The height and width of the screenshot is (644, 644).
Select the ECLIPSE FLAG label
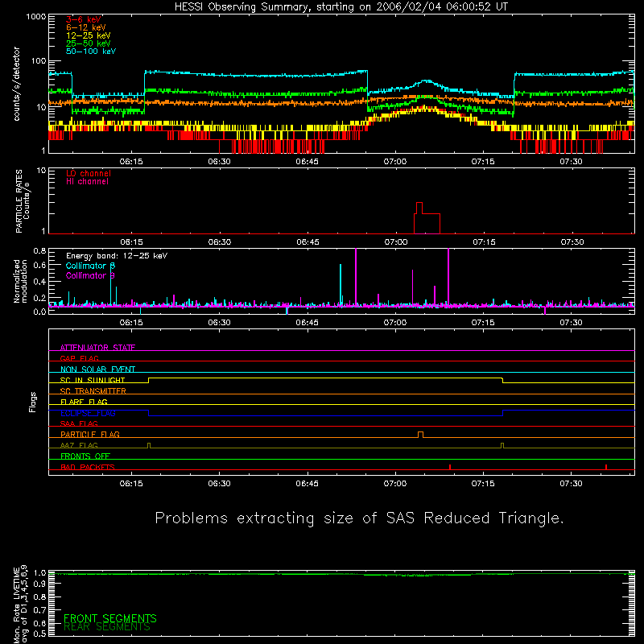tap(88, 413)
